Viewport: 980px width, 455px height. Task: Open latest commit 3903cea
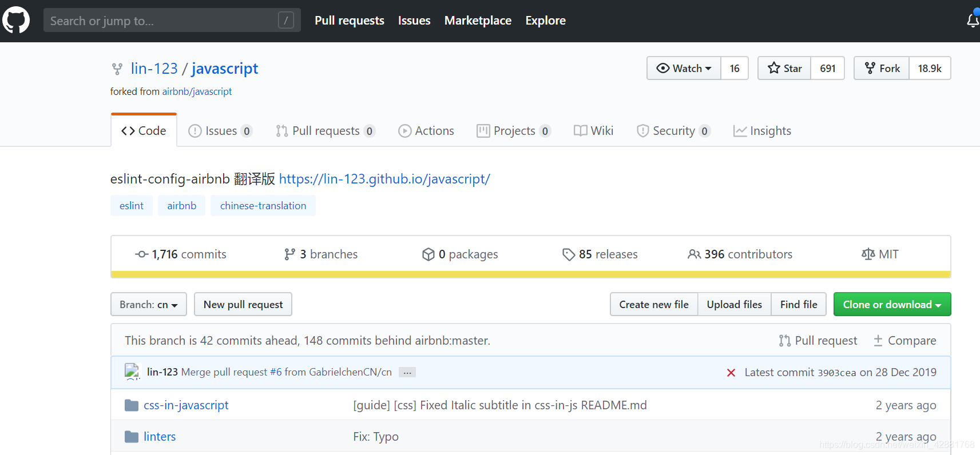pyautogui.click(x=837, y=373)
